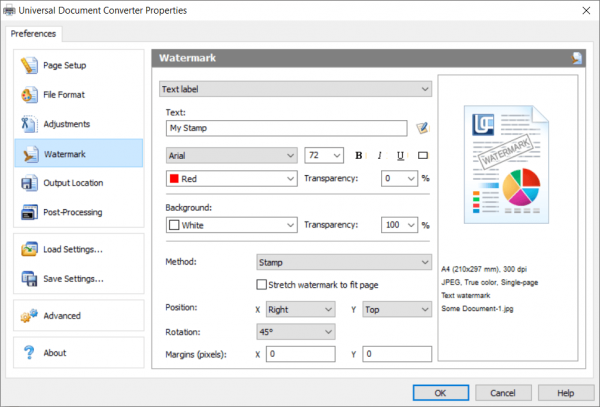Open the Position Y Top dropdown

click(x=397, y=309)
